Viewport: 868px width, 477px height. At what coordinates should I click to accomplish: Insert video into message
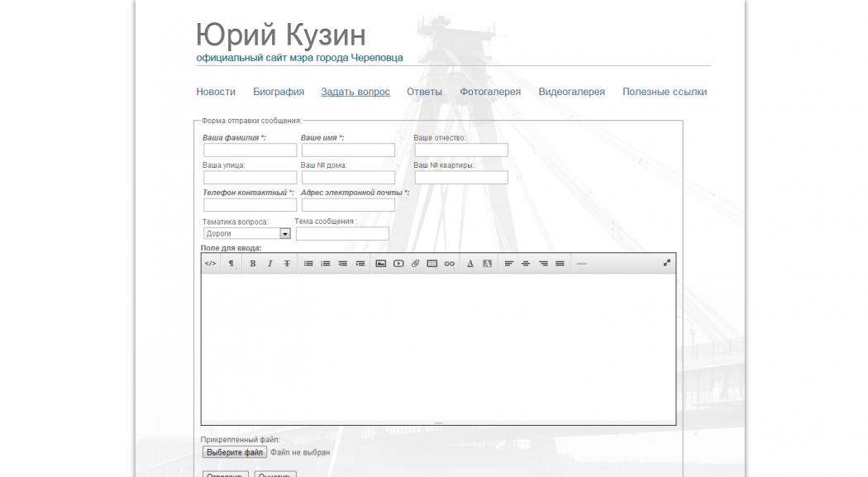point(398,264)
